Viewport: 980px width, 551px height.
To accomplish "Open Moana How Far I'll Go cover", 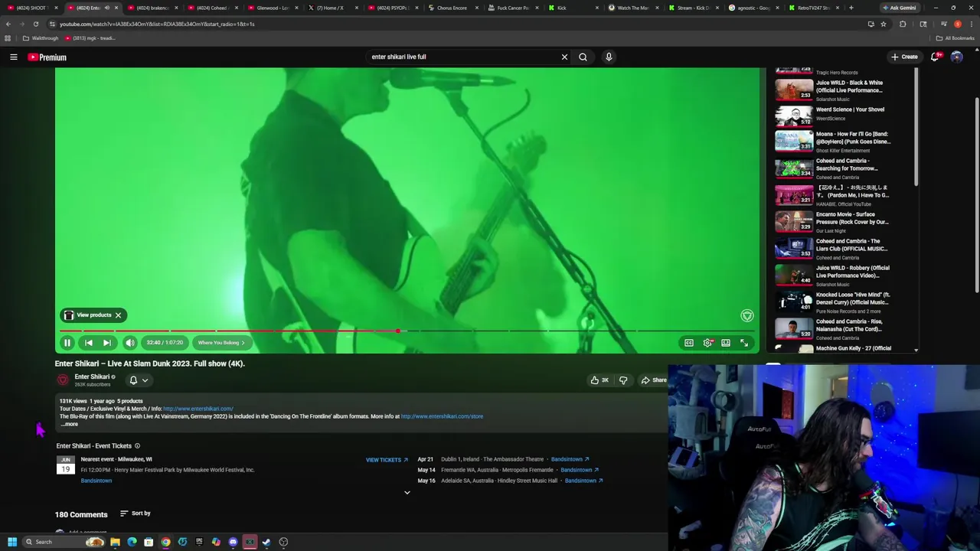I will pos(833,142).
